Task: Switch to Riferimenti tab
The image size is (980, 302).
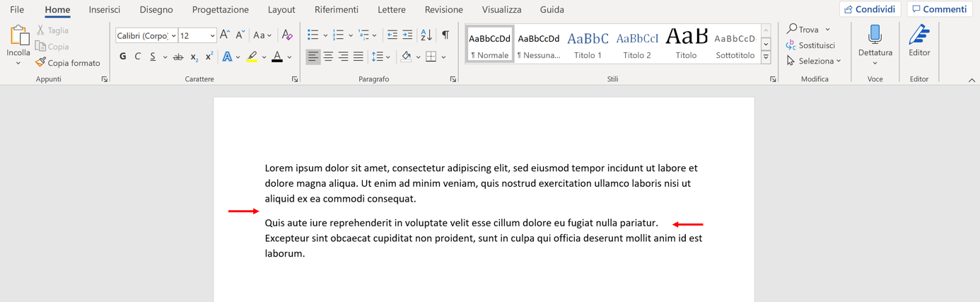Action: 337,10
